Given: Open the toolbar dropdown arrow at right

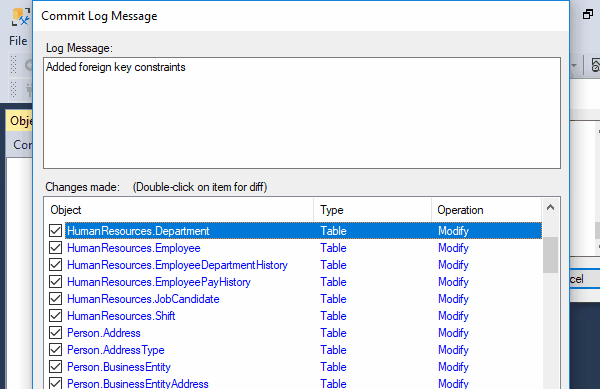Looking at the screenshot, I should point(574,65).
